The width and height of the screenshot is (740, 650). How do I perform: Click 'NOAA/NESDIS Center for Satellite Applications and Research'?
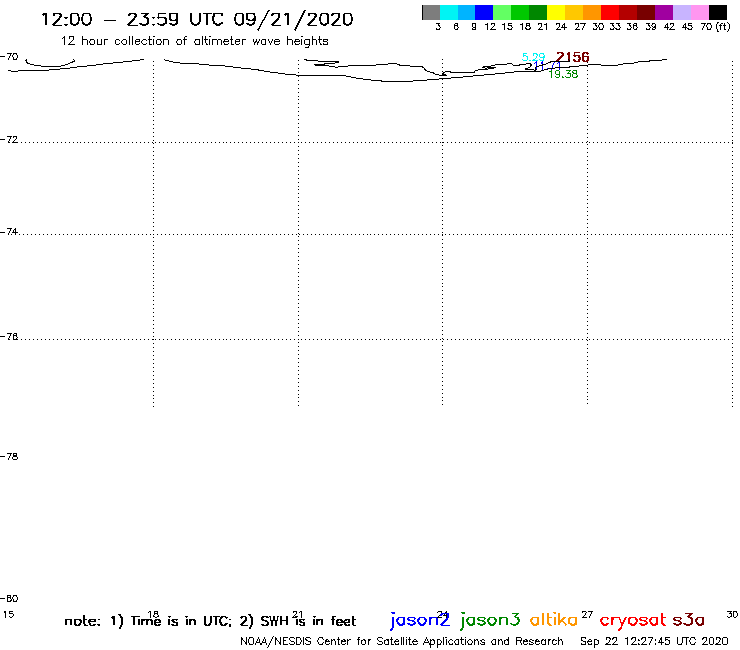coord(402,642)
